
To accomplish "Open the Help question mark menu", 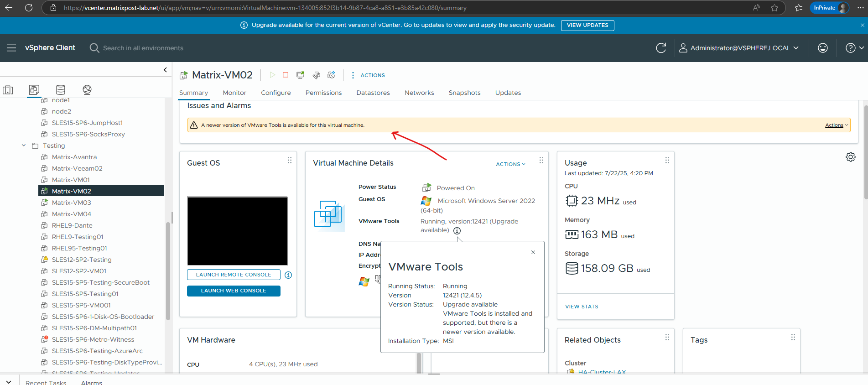I will [x=854, y=48].
